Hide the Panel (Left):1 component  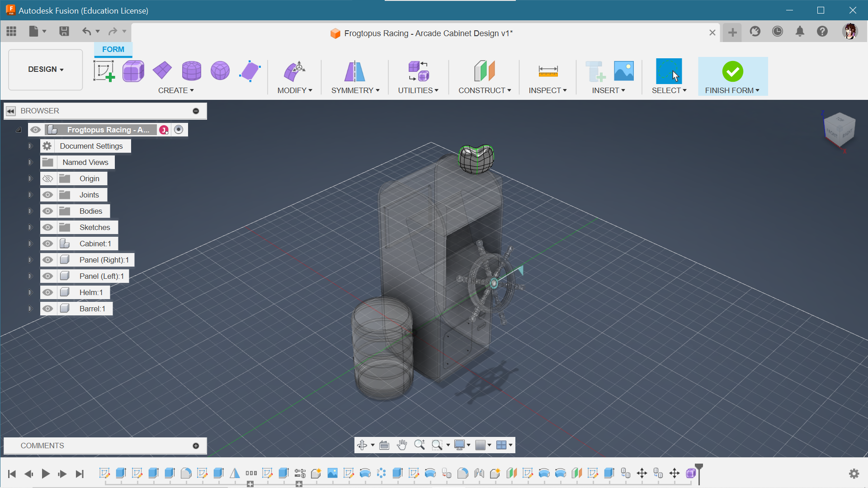pyautogui.click(x=48, y=276)
